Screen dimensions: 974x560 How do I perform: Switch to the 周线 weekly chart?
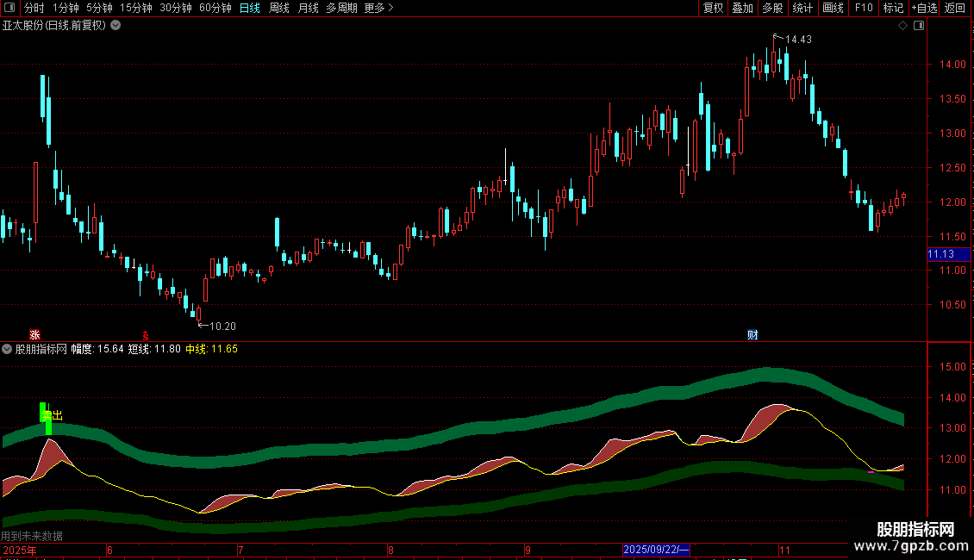click(x=279, y=8)
